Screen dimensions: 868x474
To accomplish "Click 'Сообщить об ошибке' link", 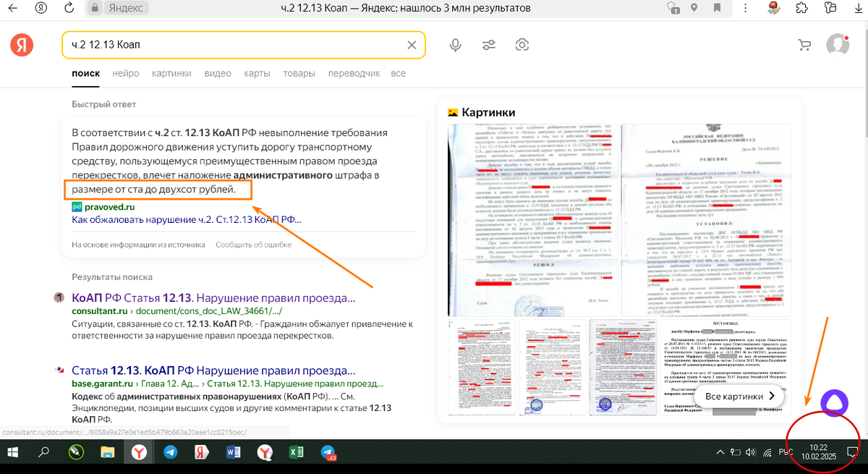I will [253, 245].
